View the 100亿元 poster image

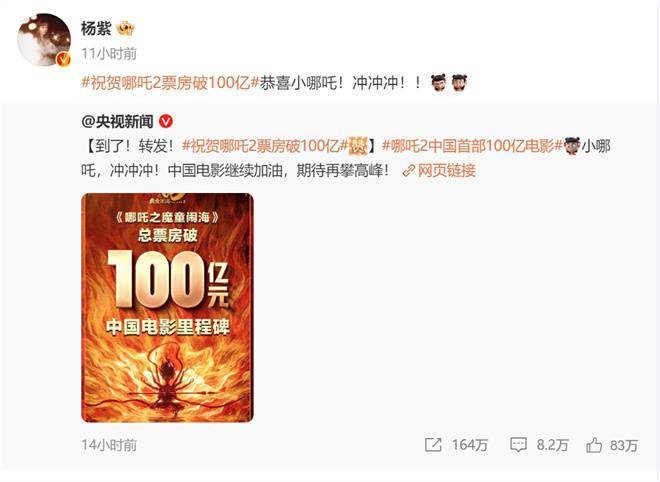(x=167, y=308)
